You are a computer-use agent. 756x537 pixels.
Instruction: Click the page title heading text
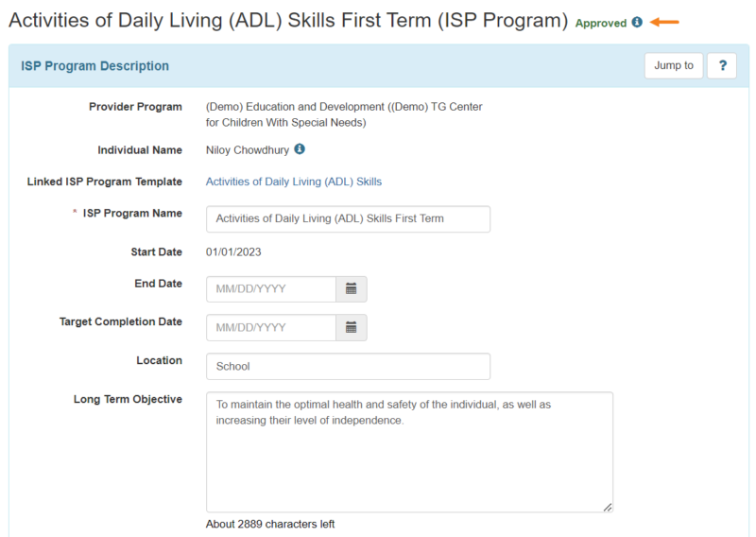click(x=288, y=21)
